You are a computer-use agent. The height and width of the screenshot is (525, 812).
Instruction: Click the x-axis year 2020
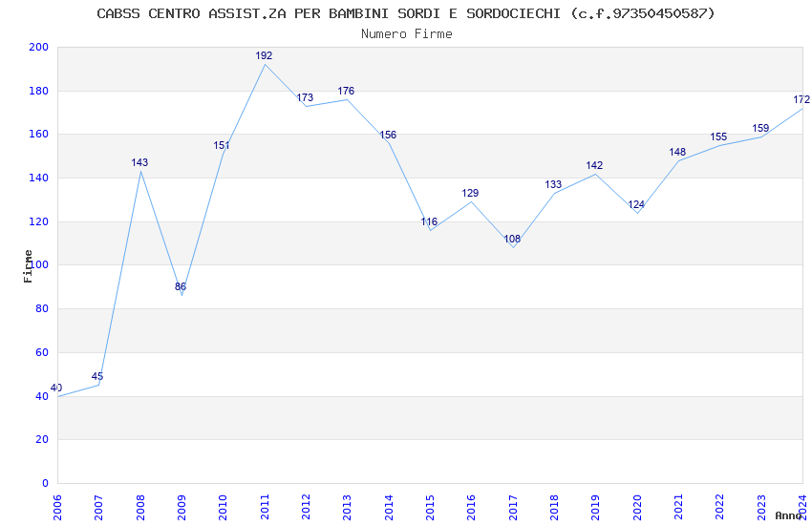click(637, 508)
